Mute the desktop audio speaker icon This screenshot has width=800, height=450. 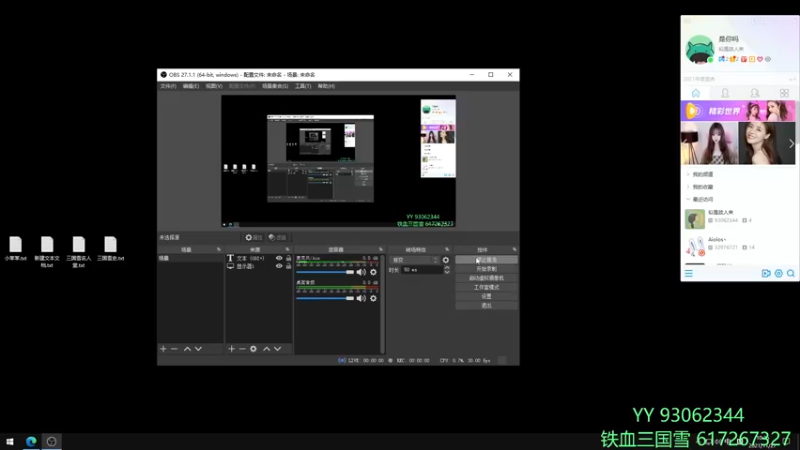click(361, 298)
